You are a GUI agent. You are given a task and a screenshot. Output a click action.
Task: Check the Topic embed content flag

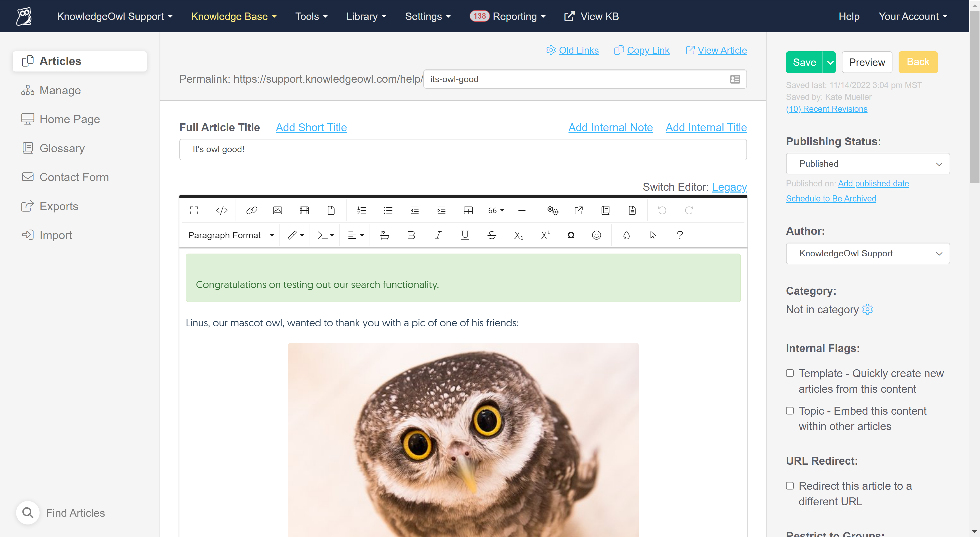coord(790,411)
